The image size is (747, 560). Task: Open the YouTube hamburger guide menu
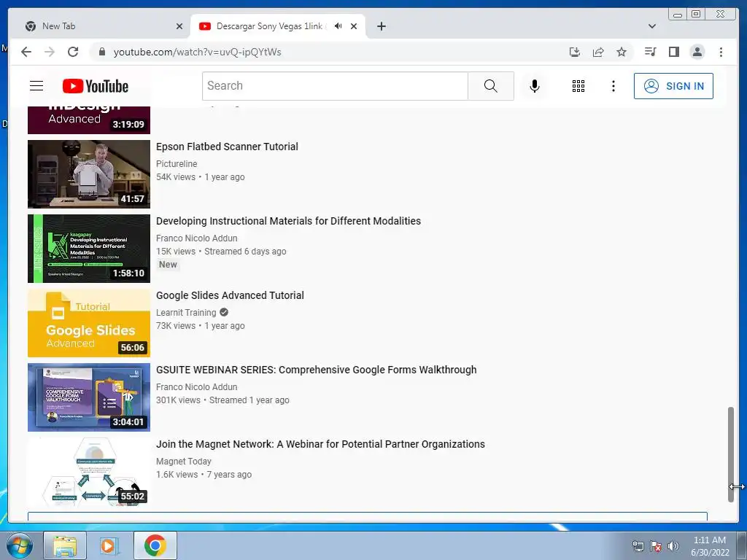36,86
